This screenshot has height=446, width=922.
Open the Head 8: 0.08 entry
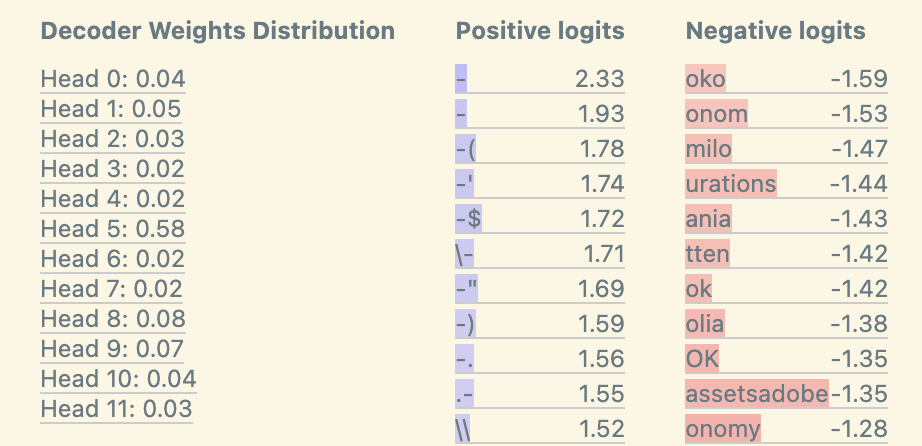pyautogui.click(x=113, y=319)
